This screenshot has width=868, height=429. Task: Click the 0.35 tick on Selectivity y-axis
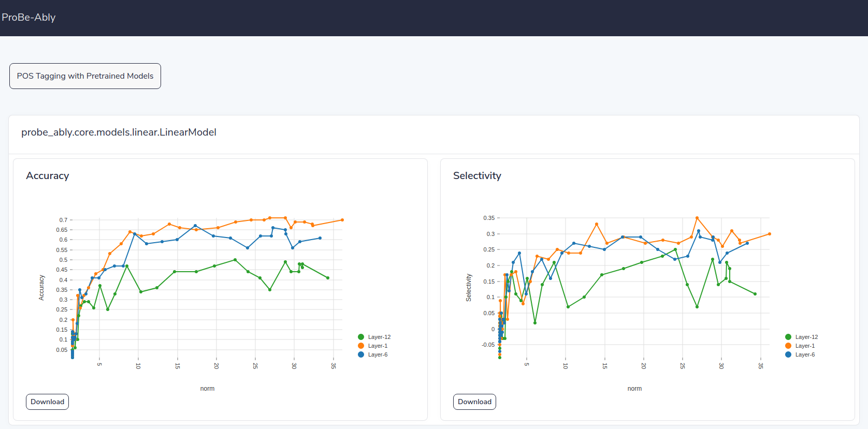coord(489,218)
